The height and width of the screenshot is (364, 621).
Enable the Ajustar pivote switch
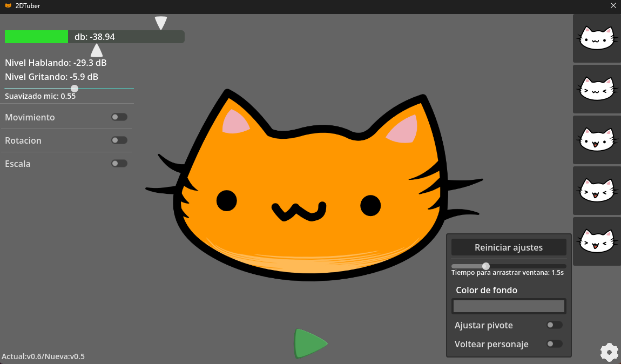555,325
